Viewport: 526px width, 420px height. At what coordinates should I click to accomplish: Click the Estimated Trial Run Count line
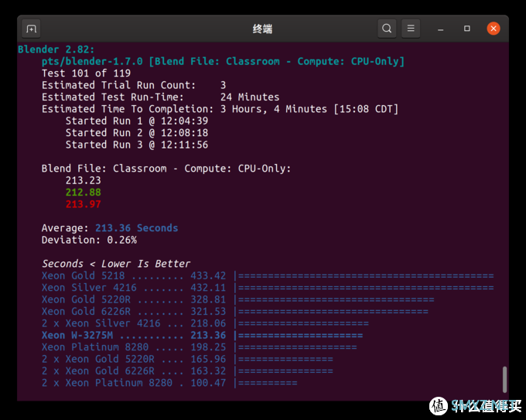click(134, 85)
